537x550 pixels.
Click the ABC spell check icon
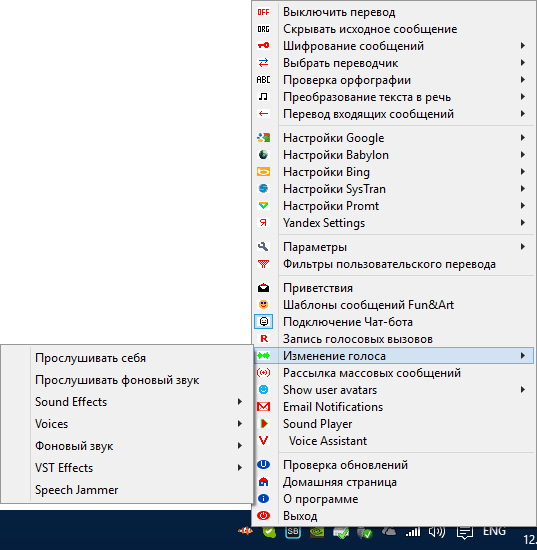(x=263, y=80)
